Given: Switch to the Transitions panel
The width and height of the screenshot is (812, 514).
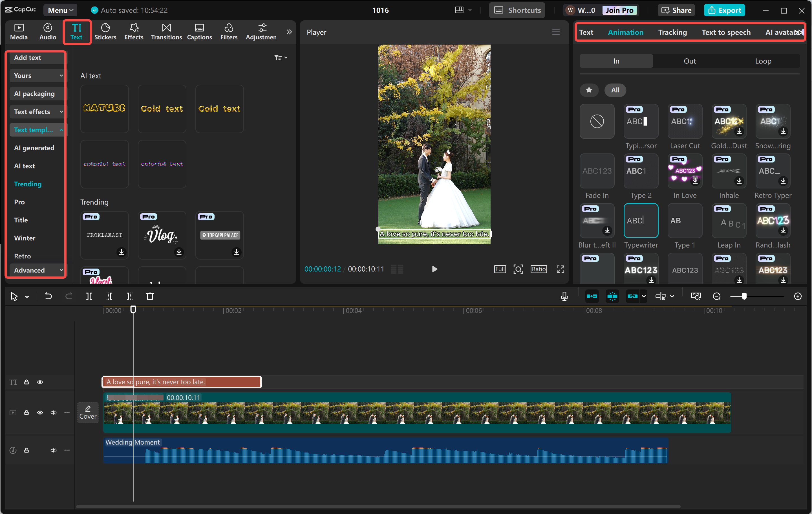Looking at the screenshot, I should tap(166, 31).
